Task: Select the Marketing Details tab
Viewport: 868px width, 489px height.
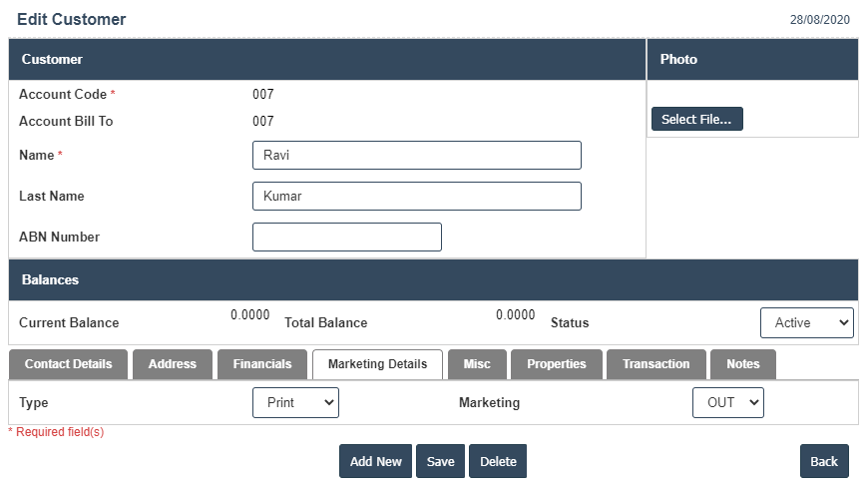Action: point(377,364)
